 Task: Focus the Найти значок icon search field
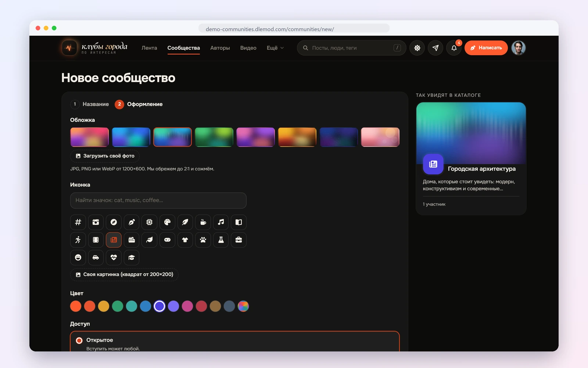[x=158, y=200]
